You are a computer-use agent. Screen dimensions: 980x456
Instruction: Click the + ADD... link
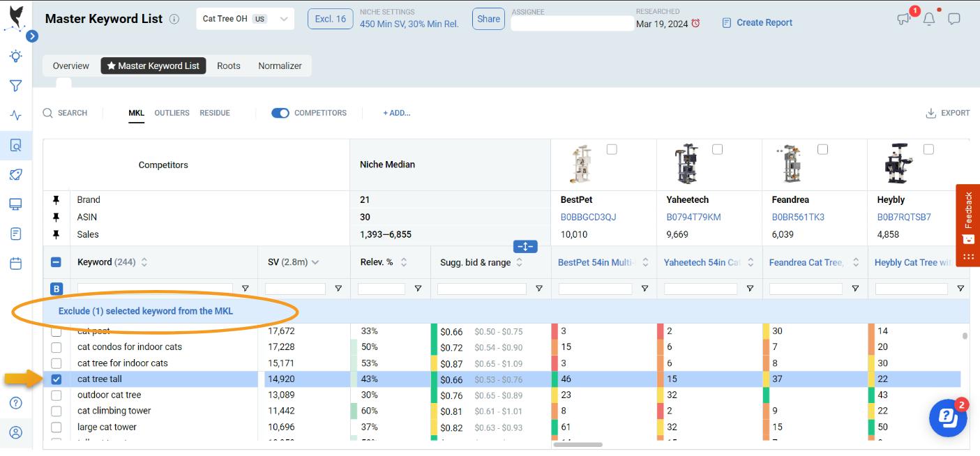coord(397,113)
